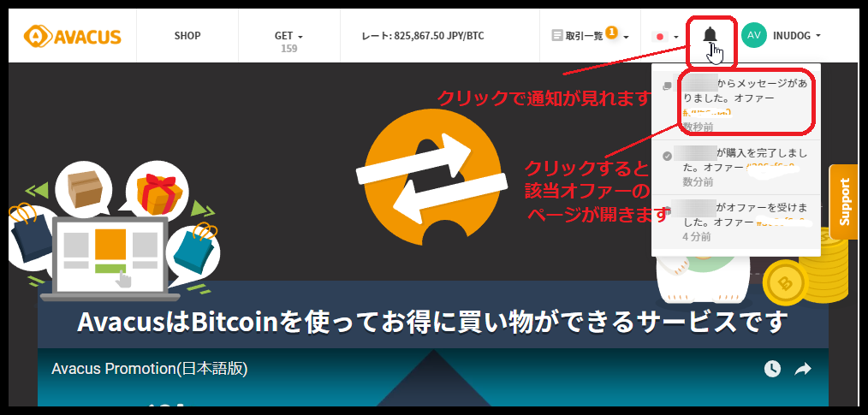This screenshot has height=415, width=868.
Task: Open the Japan flag language dropdown
Action: [x=665, y=37]
